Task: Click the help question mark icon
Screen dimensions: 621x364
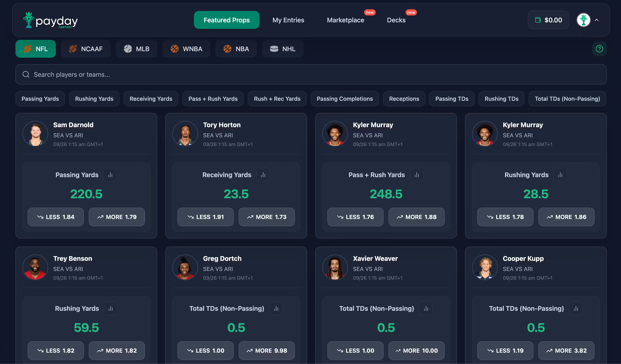Action: point(599,49)
